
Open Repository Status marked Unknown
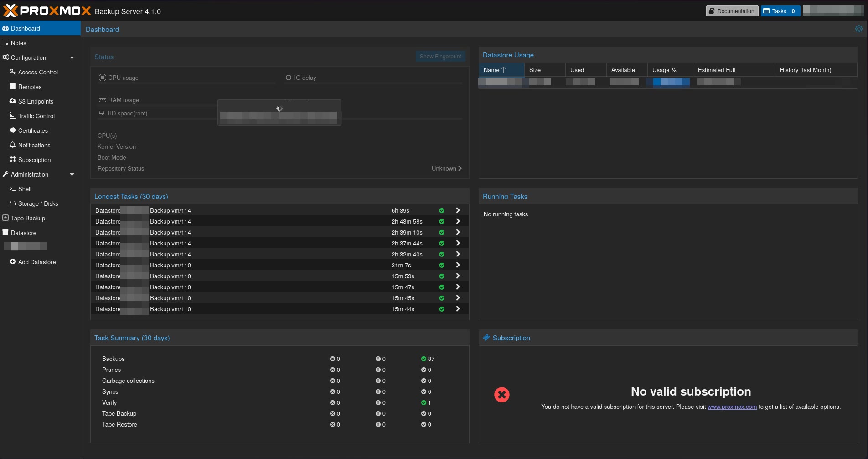point(445,168)
